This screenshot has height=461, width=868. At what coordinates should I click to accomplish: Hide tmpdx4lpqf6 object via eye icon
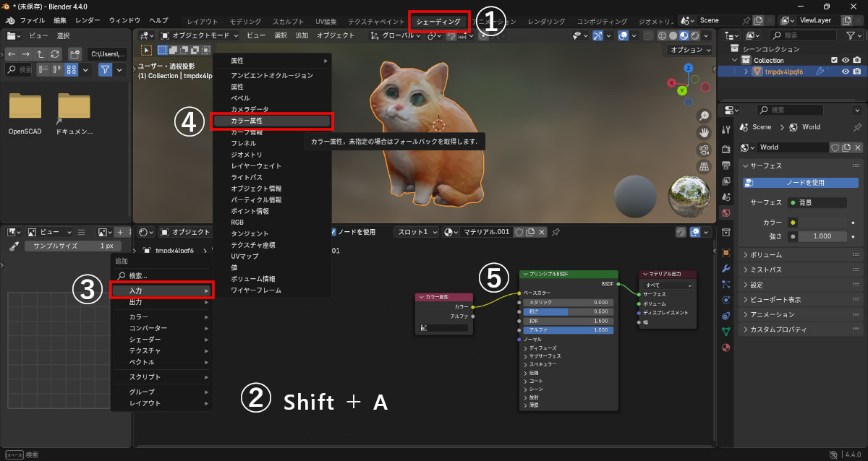click(x=845, y=72)
